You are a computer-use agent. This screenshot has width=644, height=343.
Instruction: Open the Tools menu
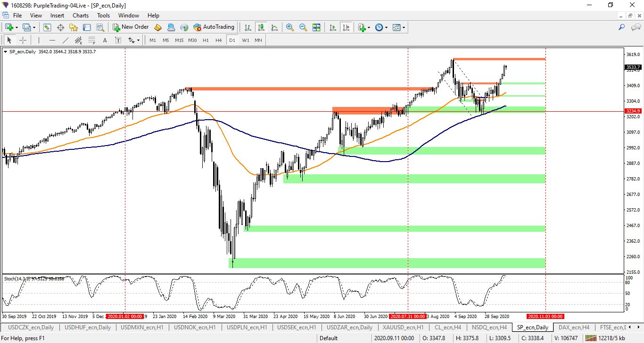(103, 16)
